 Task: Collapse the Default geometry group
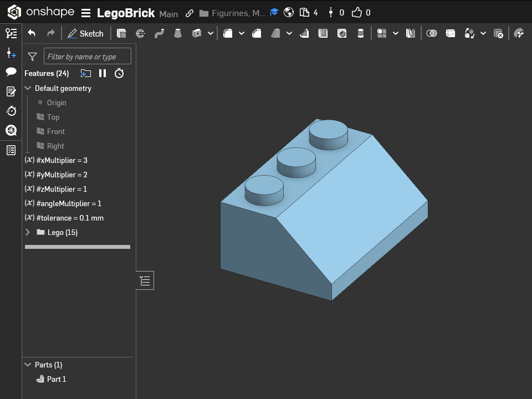click(28, 88)
